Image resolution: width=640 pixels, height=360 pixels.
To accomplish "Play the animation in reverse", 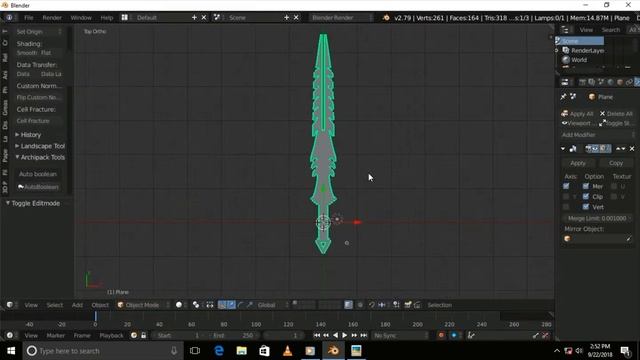I will point(336,336).
